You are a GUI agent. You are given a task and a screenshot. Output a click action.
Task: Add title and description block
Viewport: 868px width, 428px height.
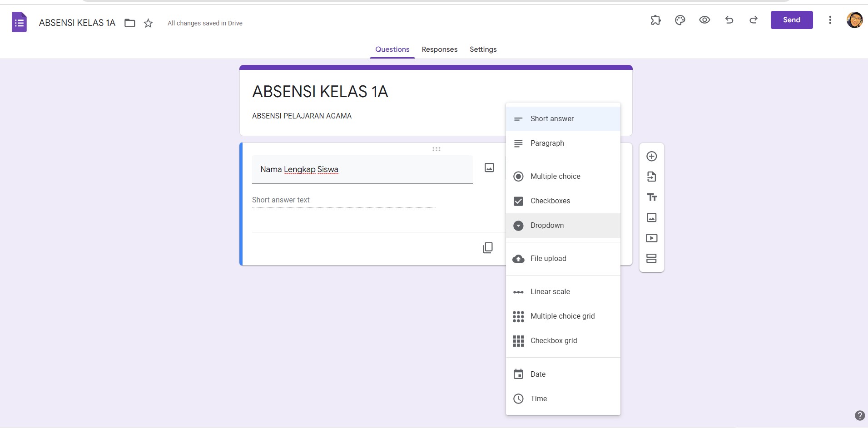click(651, 197)
